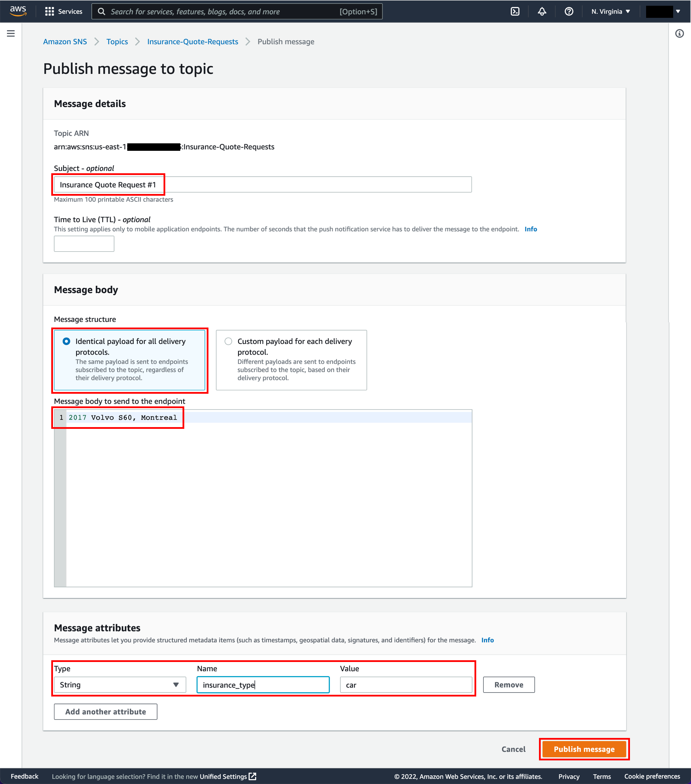Select Custom payload for each delivery protocol
The width and height of the screenshot is (691, 784).
point(229,341)
